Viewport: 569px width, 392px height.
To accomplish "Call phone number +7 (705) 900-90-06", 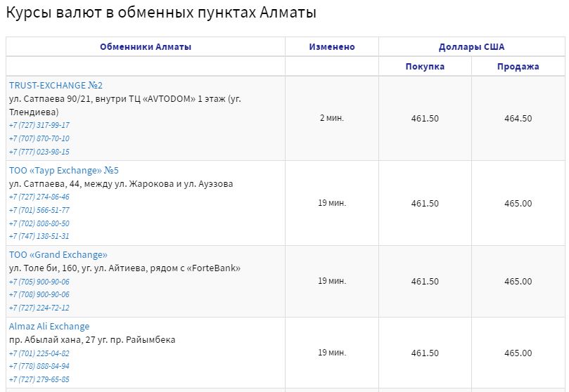I will click(39, 282).
